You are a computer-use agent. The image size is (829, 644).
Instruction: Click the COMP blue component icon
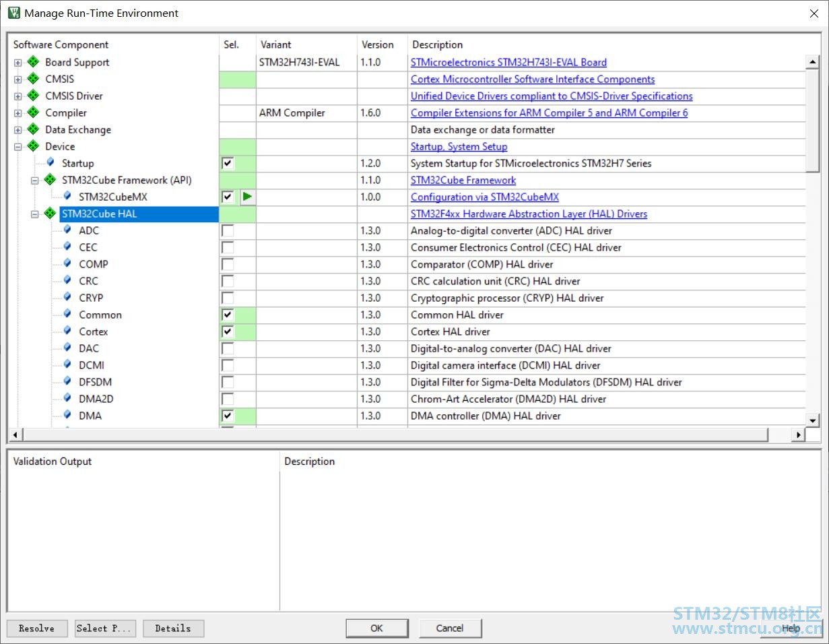click(x=67, y=263)
